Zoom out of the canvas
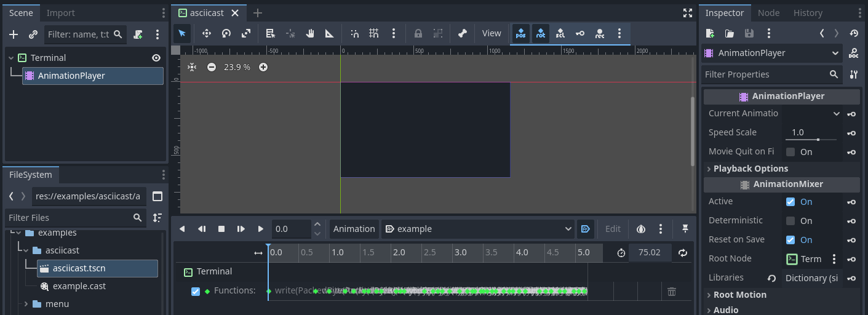Image resolution: width=868 pixels, height=315 pixels. click(x=212, y=67)
